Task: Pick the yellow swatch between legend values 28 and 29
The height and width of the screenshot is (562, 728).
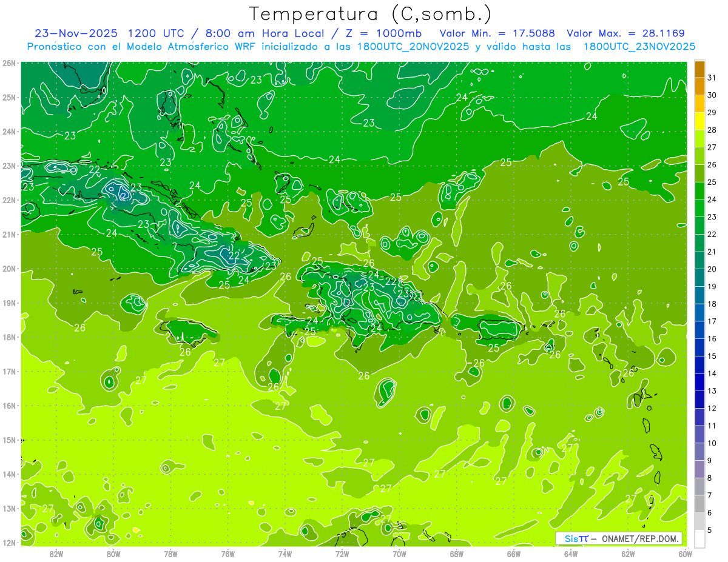Action: tap(699, 121)
